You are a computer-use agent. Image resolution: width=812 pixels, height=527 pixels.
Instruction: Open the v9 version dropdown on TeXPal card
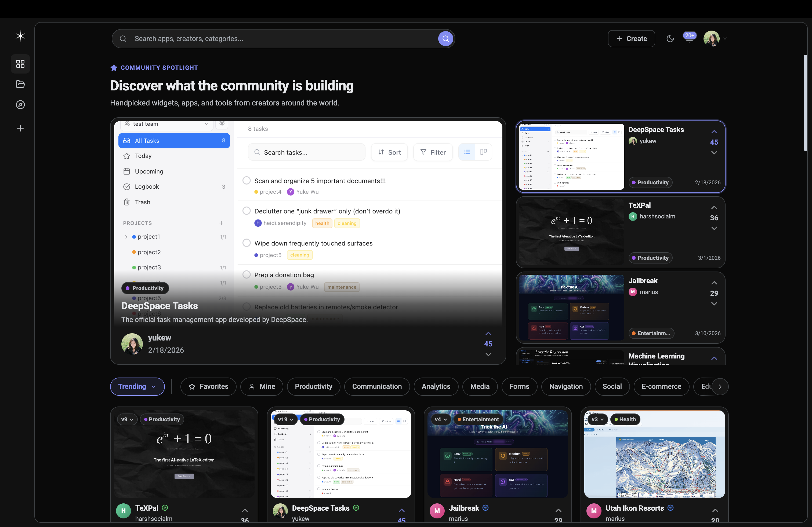pyautogui.click(x=127, y=419)
